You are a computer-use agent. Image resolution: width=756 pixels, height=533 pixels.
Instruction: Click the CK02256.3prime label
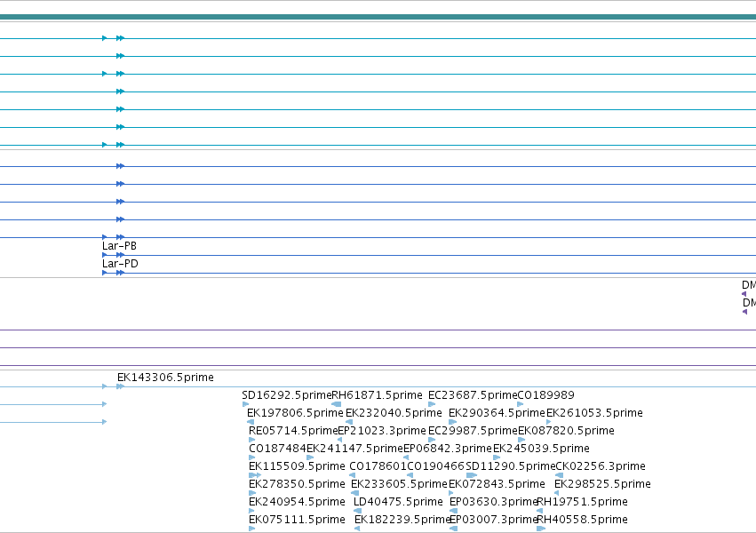coord(601,466)
